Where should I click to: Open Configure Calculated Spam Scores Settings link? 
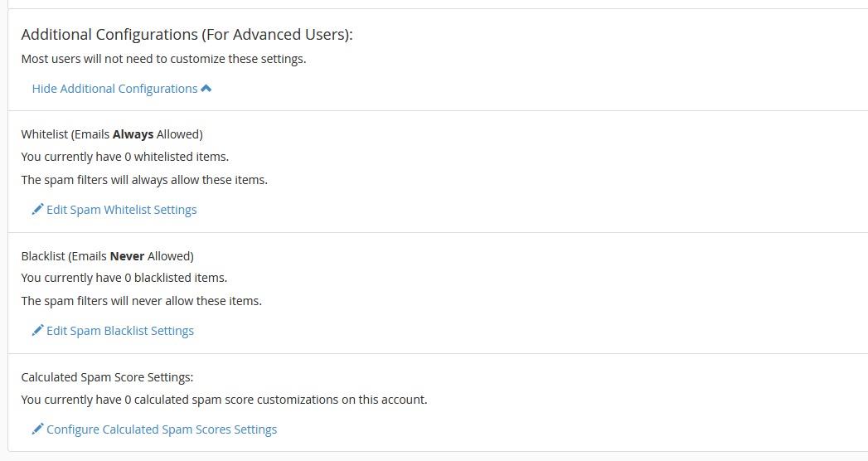point(162,429)
